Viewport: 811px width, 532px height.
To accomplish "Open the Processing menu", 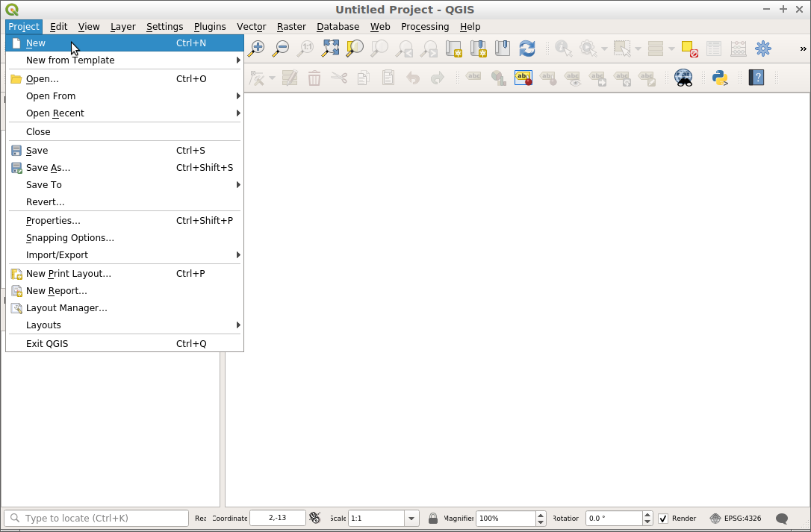I will 425,26.
